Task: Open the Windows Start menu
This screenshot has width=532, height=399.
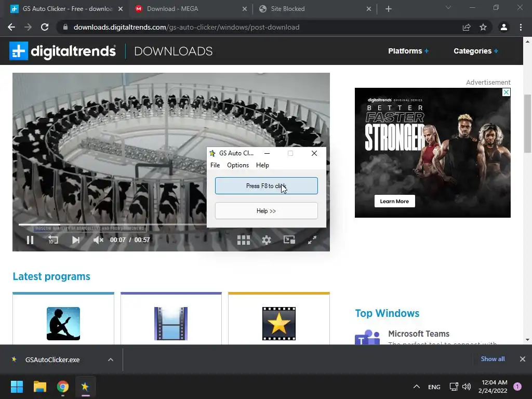Action: [x=17, y=387]
